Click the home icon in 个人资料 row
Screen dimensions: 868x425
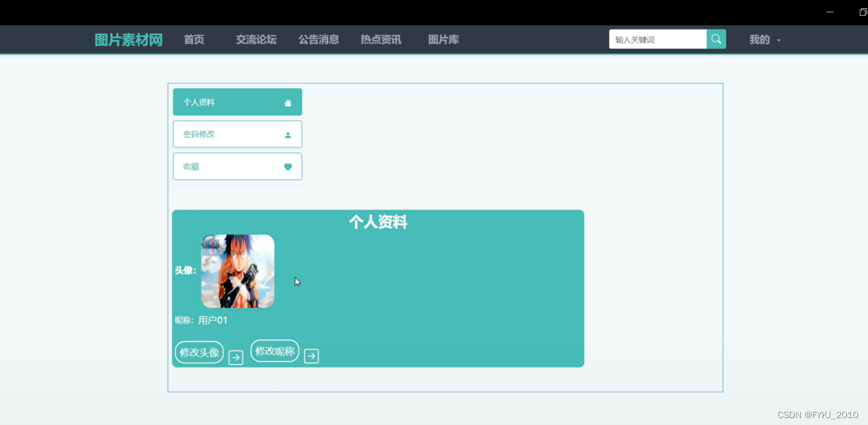point(288,102)
